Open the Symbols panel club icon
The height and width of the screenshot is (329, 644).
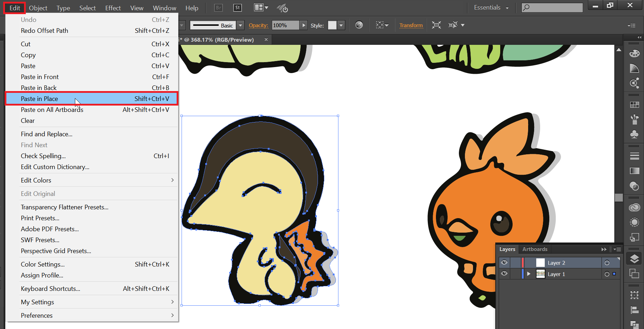(634, 134)
